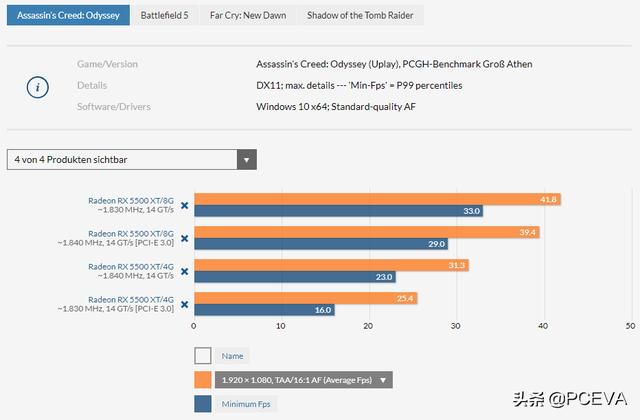Click Radeon RX 5500 XT/8G ~1.830 MHz label
Viewport: 640px width, 420px height.
(131, 205)
